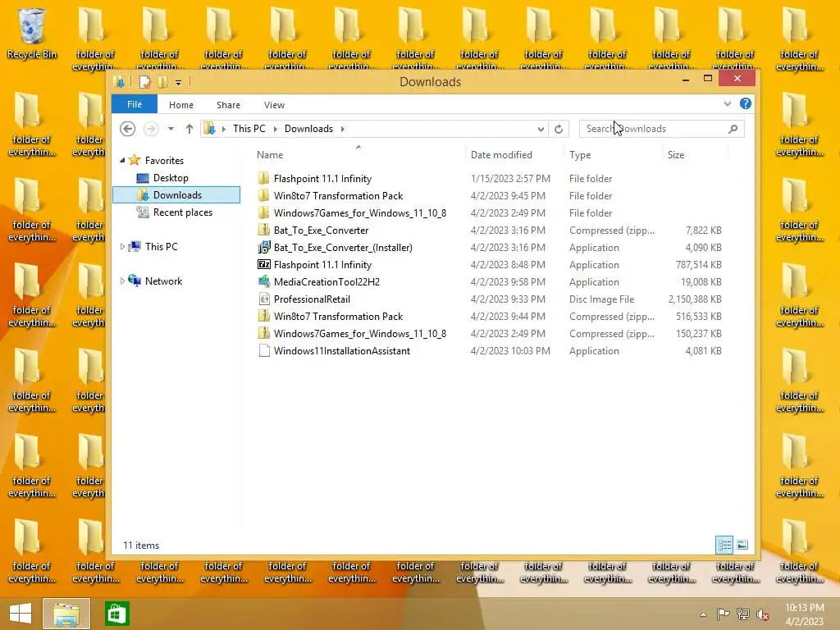Image resolution: width=840 pixels, height=630 pixels.
Task: Click the network tray icon
Action: pos(743,614)
